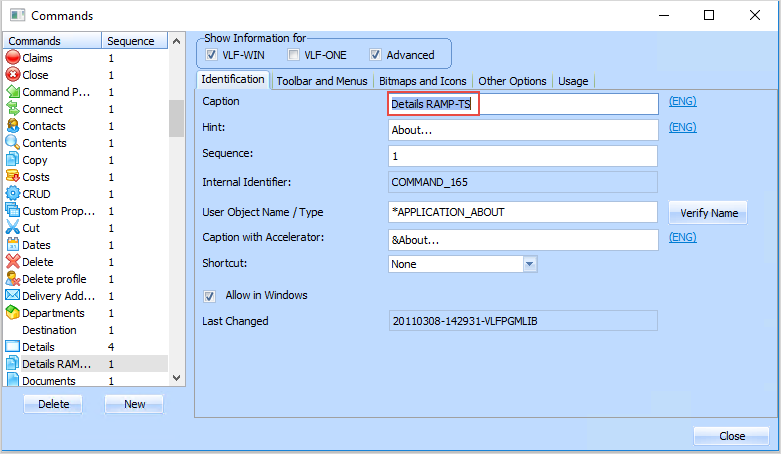The image size is (781, 454).
Task: Click the ENG link beside Caption
Action: [x=682, y=101]
